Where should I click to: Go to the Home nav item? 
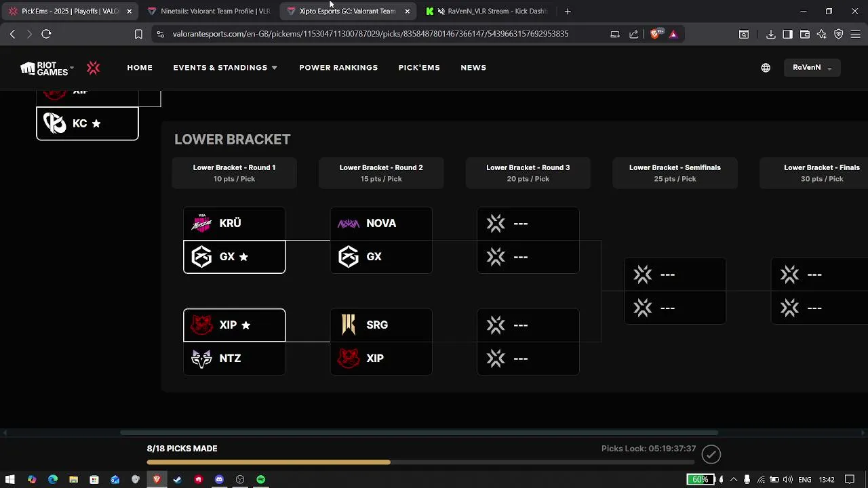point(140,68)
